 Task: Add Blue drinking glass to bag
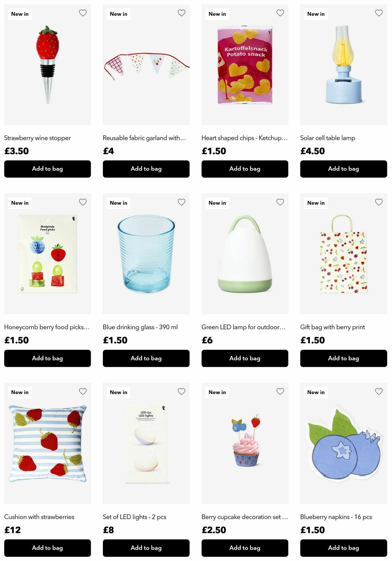146,358
